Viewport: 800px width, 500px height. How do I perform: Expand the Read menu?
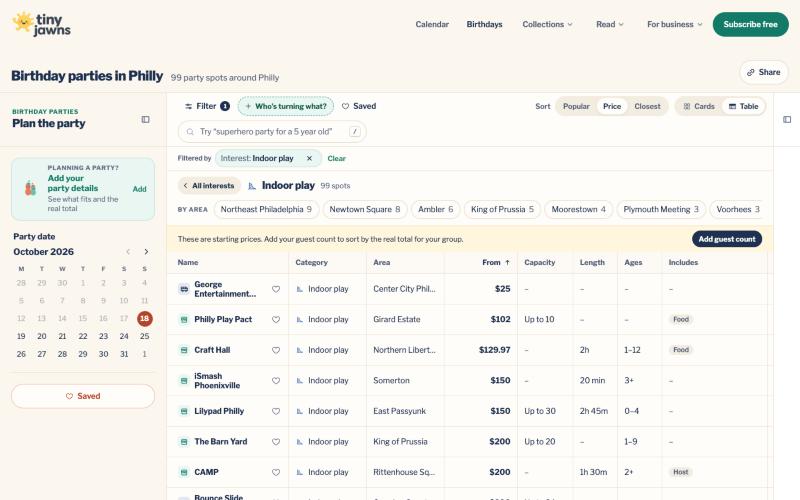[610, 24]
